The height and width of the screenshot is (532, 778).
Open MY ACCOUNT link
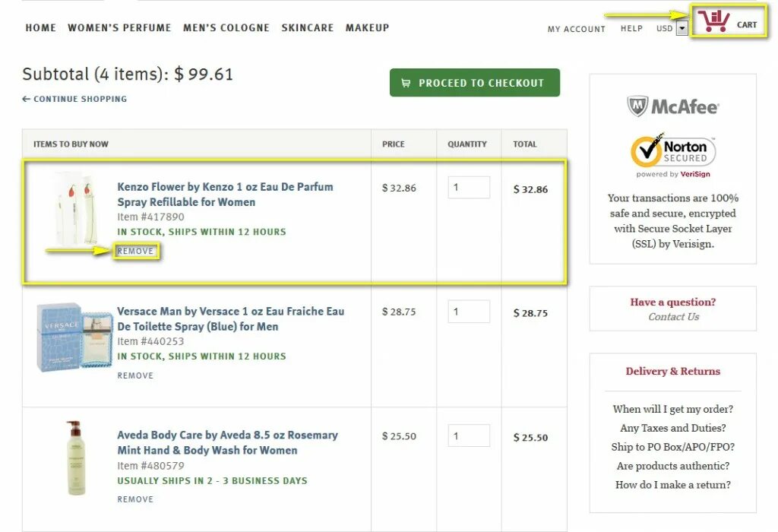[x=577, y=30]
